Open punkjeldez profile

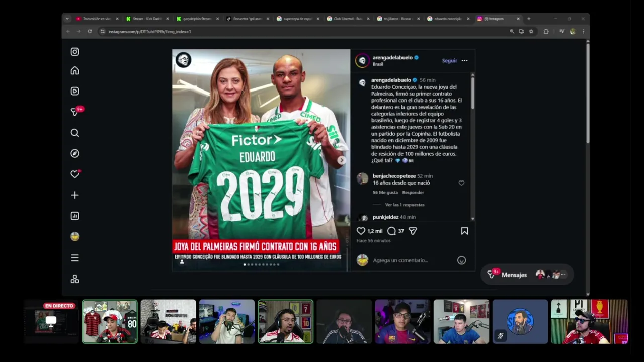pyautogui.click(x=385, y=217)
